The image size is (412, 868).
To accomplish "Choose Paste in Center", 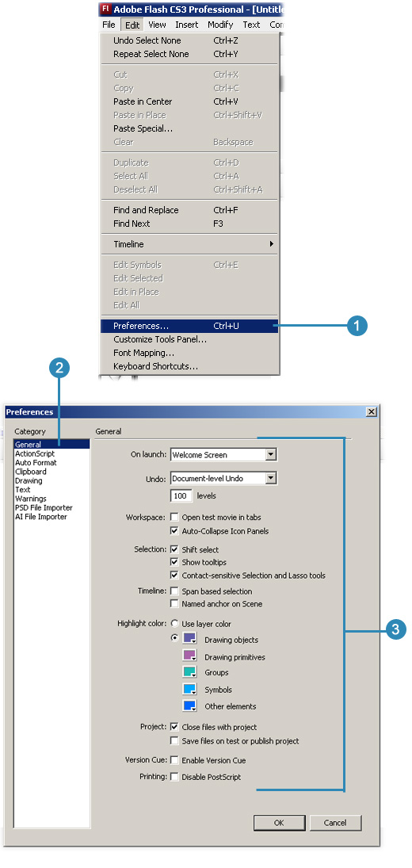I will point(189,101).
